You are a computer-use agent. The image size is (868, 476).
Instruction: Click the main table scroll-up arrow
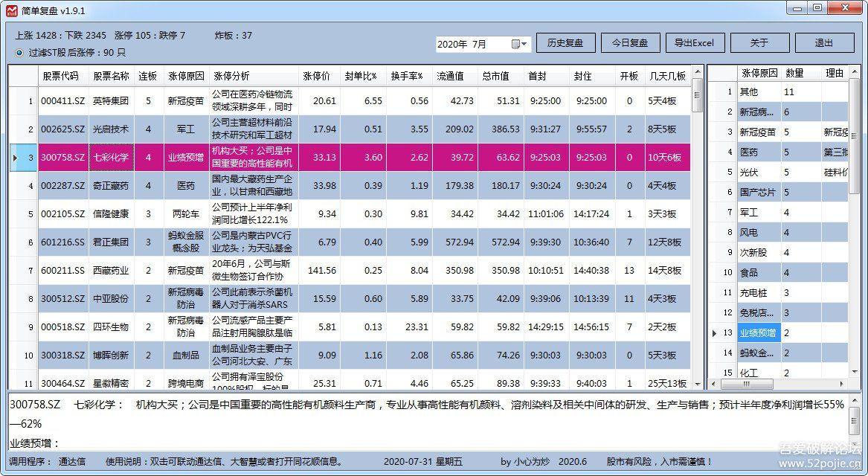698,71
